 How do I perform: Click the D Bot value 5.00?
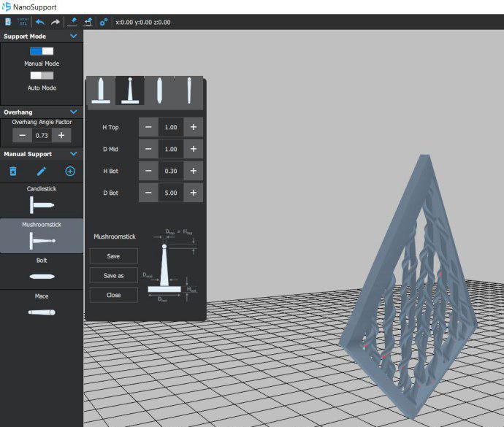[171, 193]
